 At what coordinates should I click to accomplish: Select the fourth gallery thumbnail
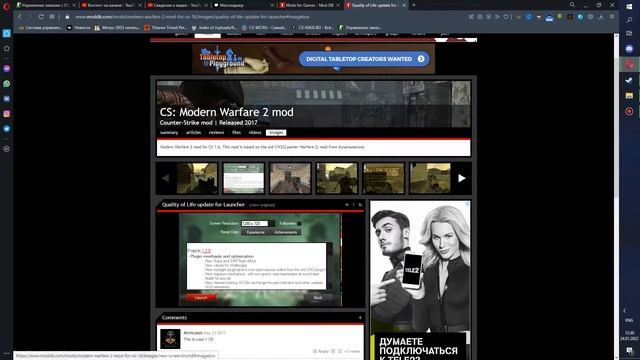[x=337, y=178]
